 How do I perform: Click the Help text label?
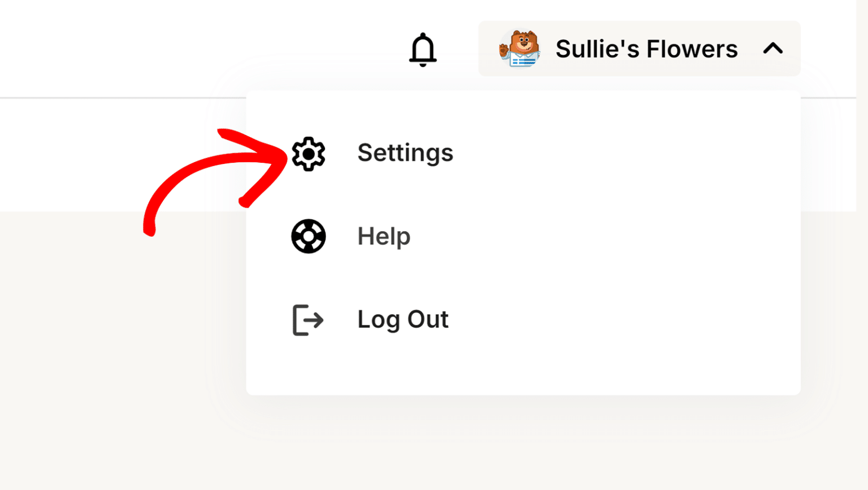384,236
